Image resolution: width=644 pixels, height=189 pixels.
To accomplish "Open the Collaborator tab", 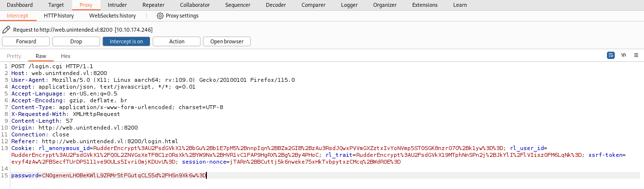I will point(195,5).
